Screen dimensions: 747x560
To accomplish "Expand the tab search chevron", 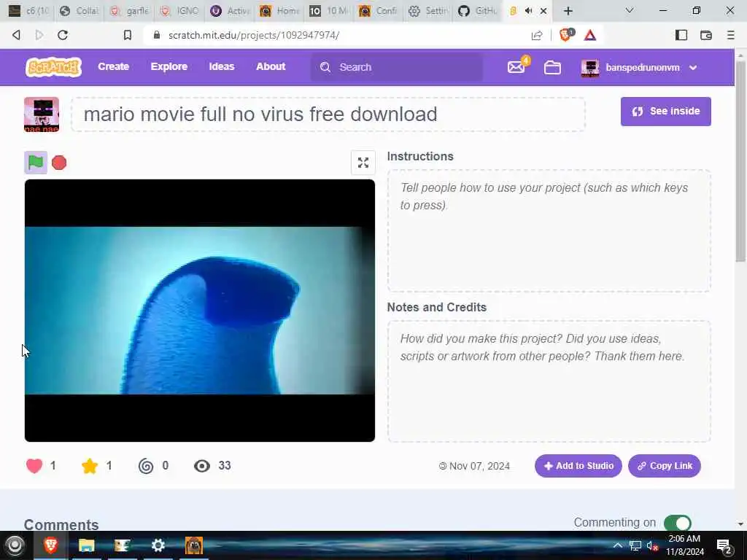I will point(630,10).
